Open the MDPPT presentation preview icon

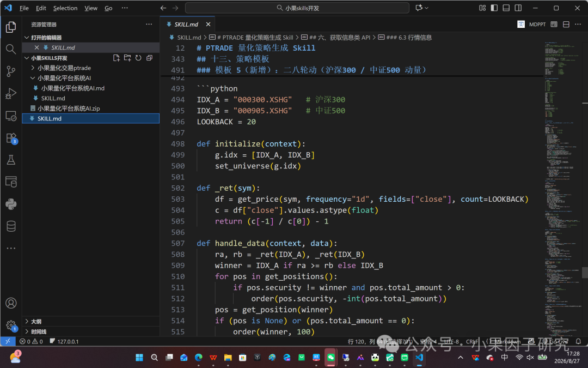pos(521,24)
